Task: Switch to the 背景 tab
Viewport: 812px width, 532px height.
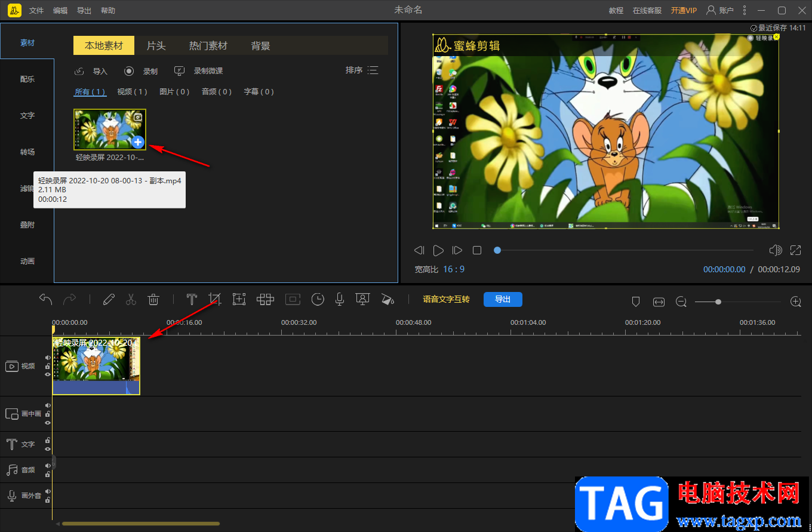Action: click(x=261, y=45)
